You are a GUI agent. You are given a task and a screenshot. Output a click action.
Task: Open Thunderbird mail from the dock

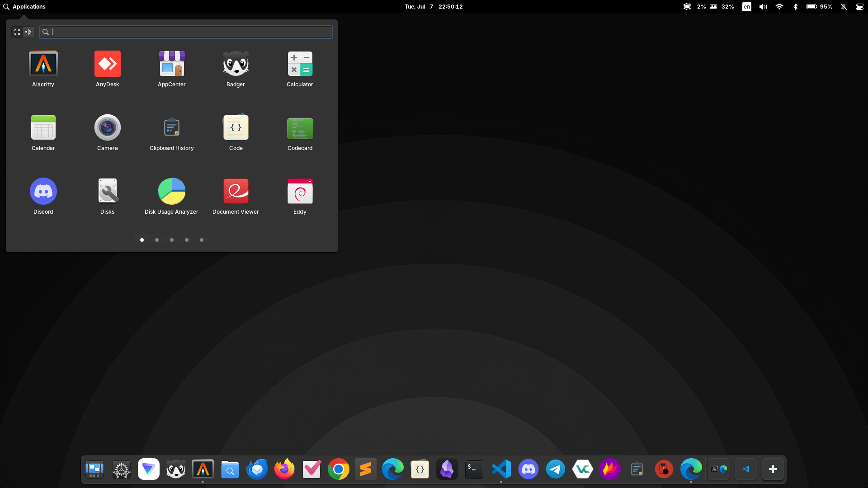257,469
